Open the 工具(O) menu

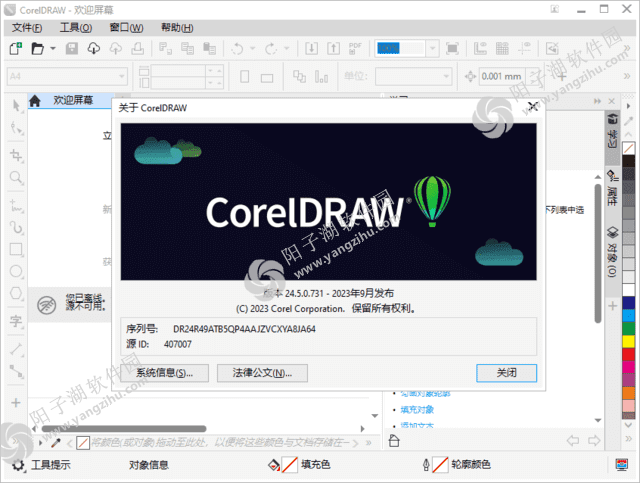[x=76, y=28]
